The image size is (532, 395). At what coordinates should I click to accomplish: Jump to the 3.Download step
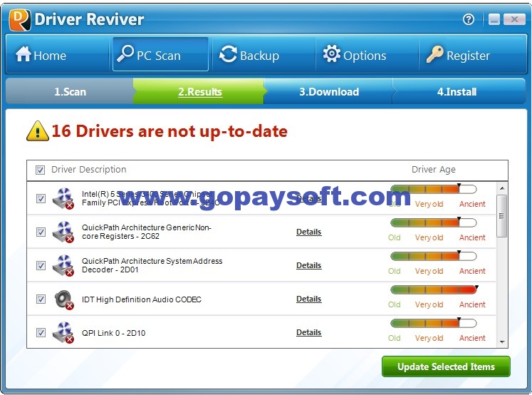pyautogui.click(x=329, y=91)
